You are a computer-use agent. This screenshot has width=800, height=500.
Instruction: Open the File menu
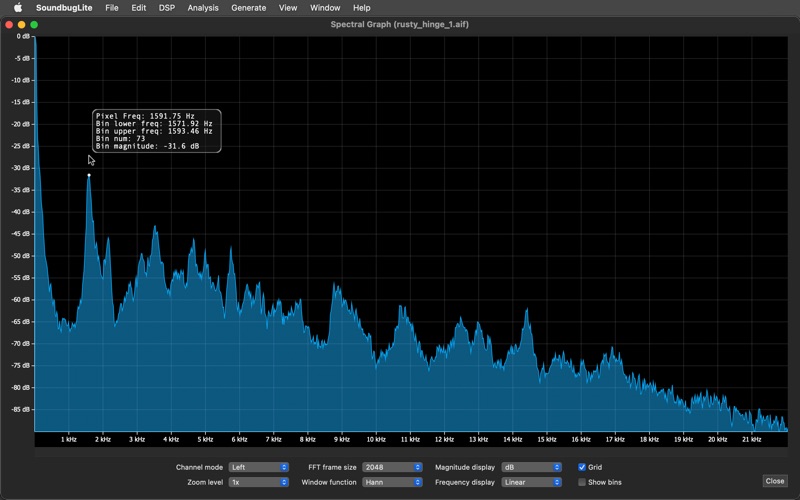pos(112,8)
